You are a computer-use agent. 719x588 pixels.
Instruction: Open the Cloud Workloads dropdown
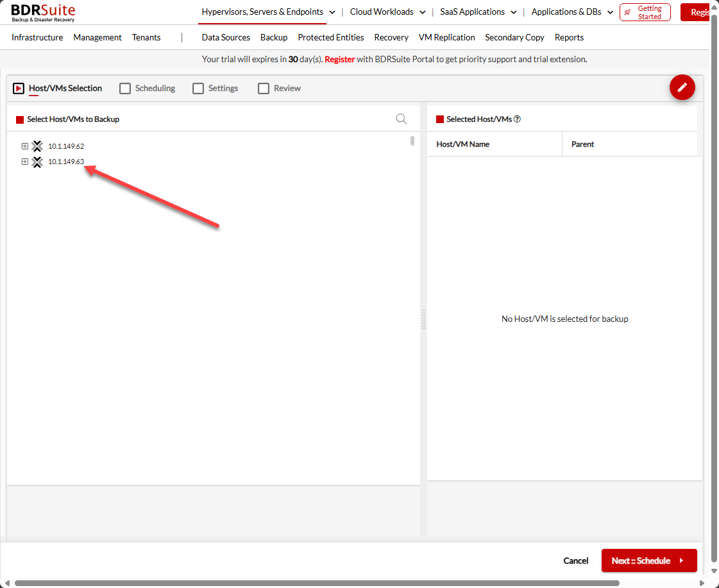point(387,12)
